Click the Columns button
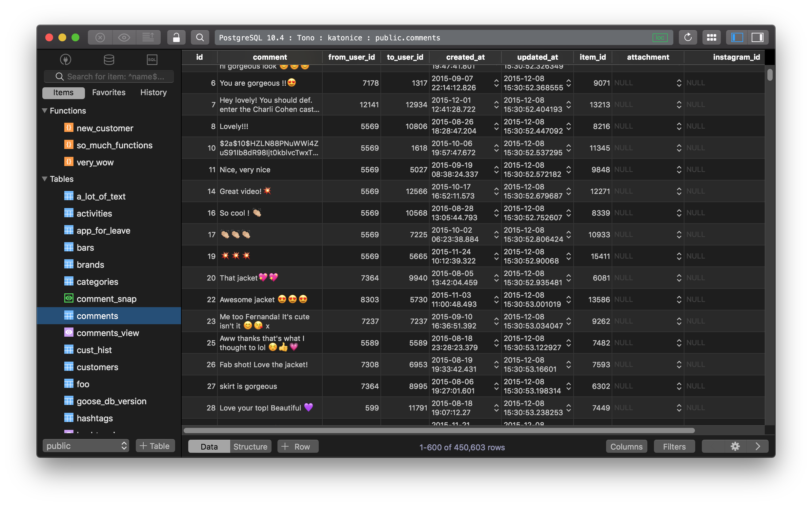The width and height of the screenshot is (812, 506). coord(626,447)
